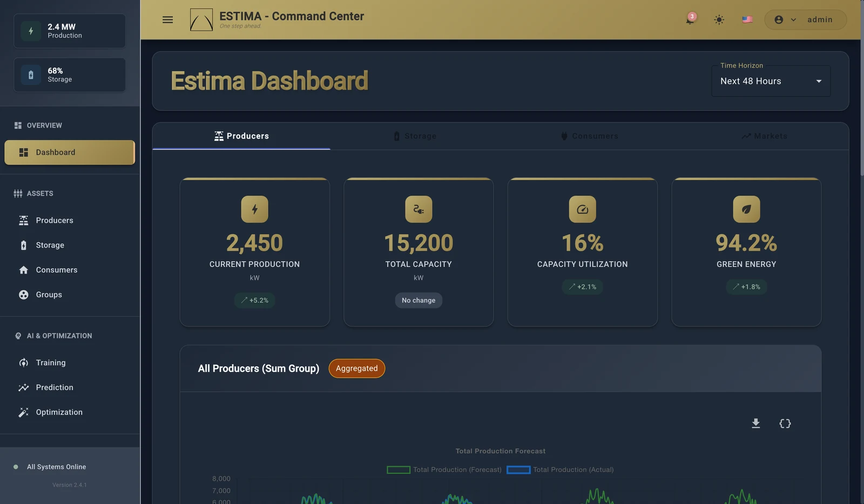Click the 68% Storage widget
The image size is (864, 504).
coord(70,75)
